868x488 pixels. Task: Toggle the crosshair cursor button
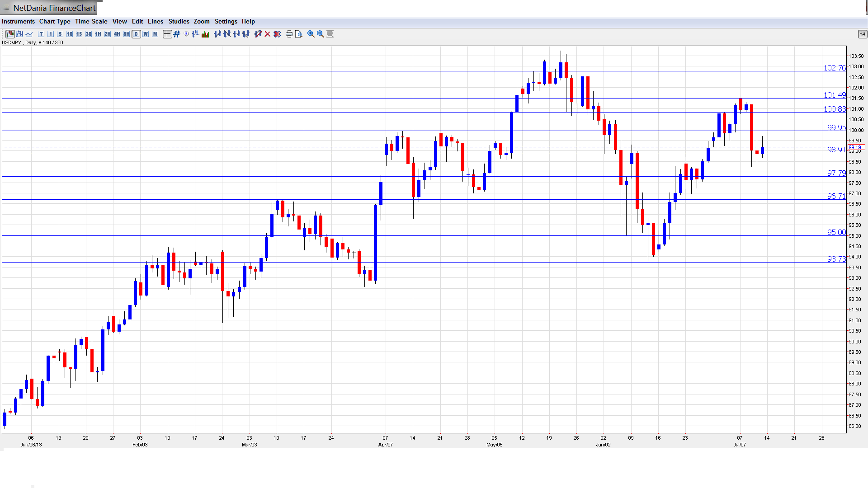coord(167,34)
